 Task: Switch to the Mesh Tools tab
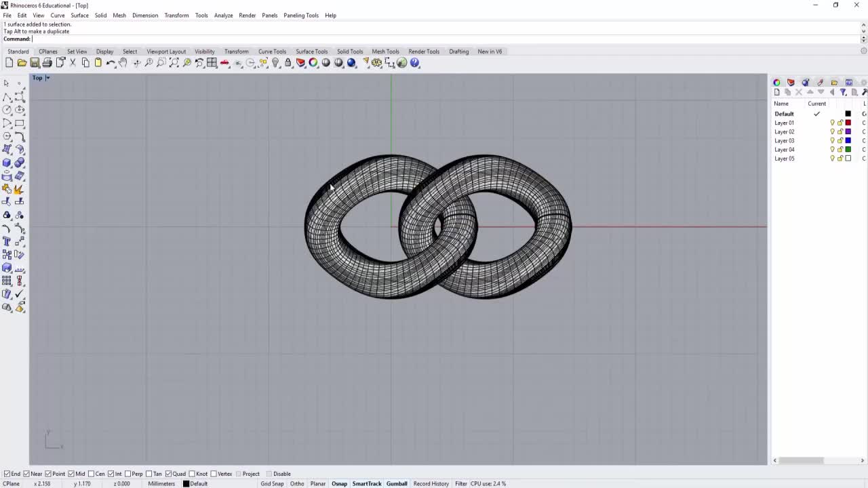tap(385, 52)
